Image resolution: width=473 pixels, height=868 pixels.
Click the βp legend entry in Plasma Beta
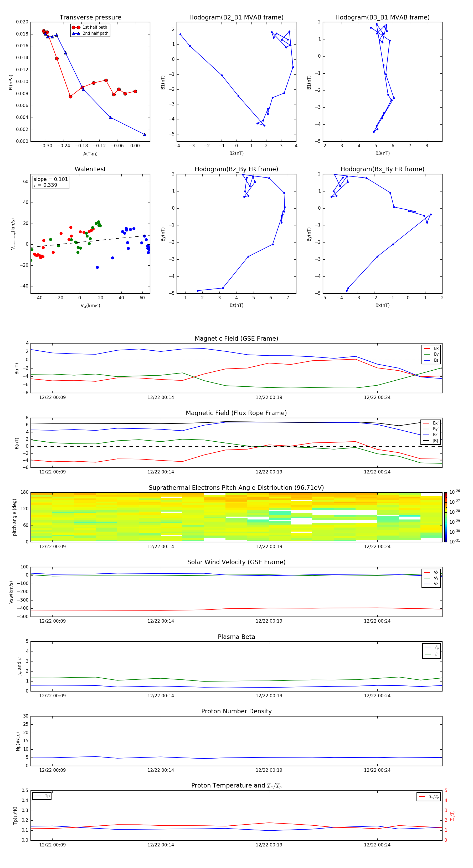tap(431, 647)
